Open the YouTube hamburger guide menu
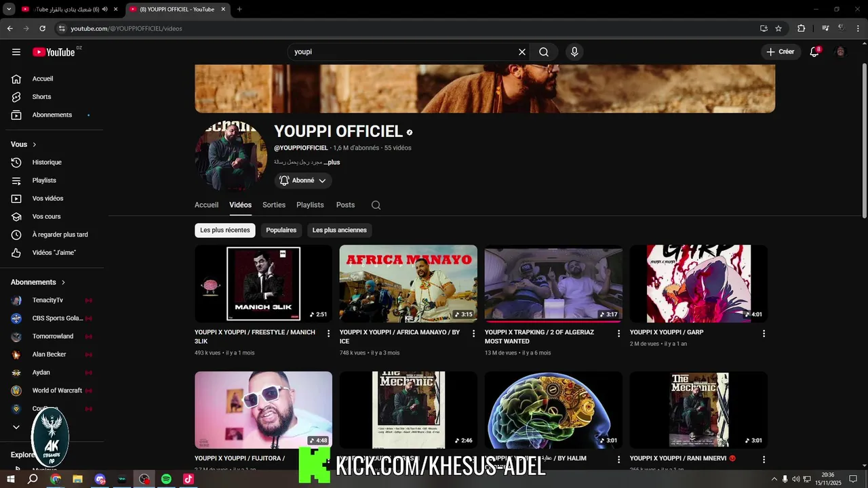Viewport: 868px width, 488px height. tap(16, 52)
